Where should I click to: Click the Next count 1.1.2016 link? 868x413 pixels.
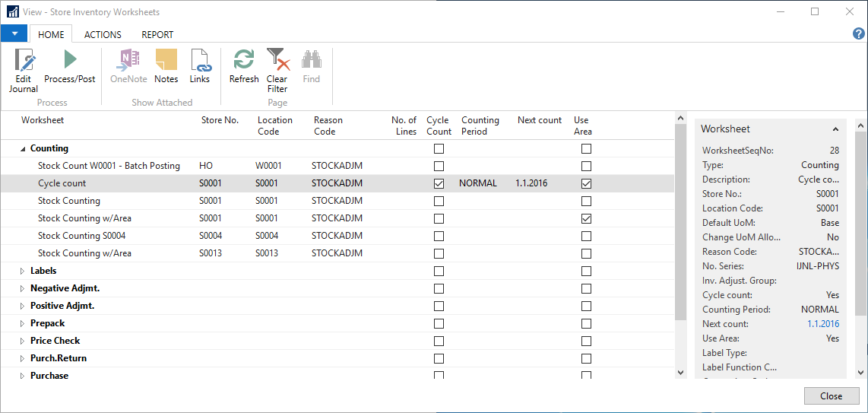823,324
